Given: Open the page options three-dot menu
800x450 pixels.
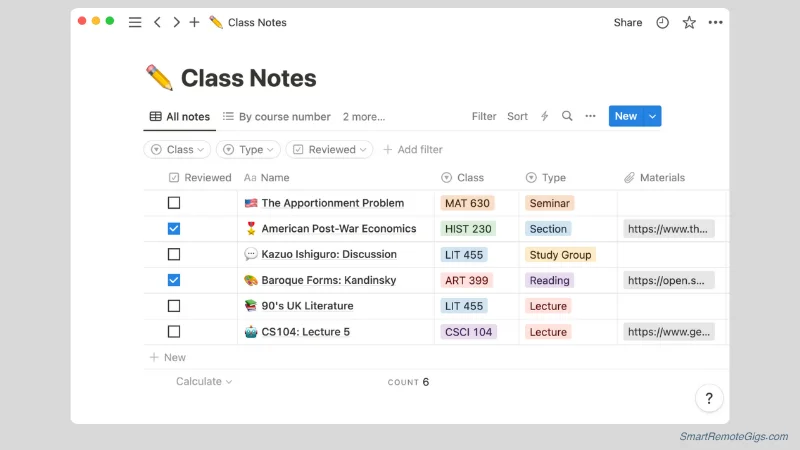Looking at the screenshot, I should [715, 22].
